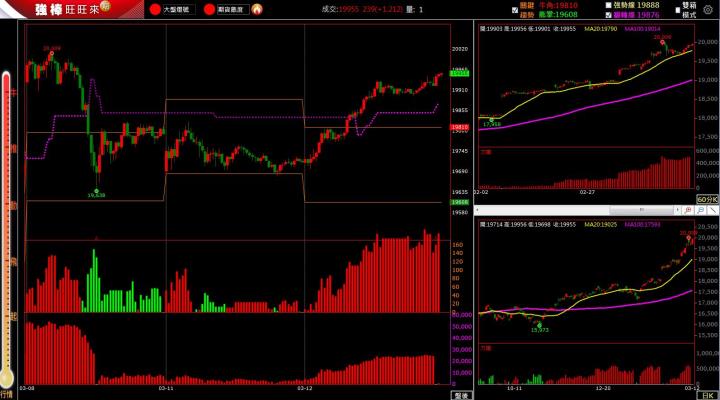The height and width of the screenshot is (400, 720).
Task: Click the red zoom-in magnifier icon
Action: click(688, 210)
